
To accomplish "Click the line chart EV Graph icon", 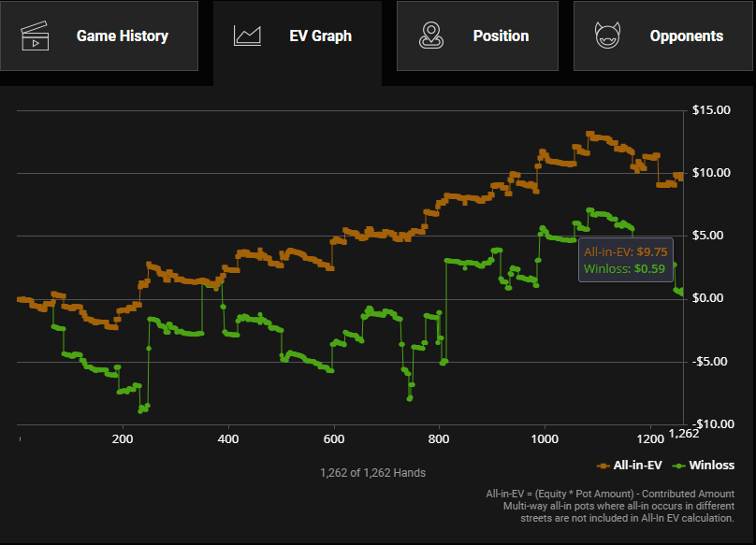I will click(x=247, y=36).
